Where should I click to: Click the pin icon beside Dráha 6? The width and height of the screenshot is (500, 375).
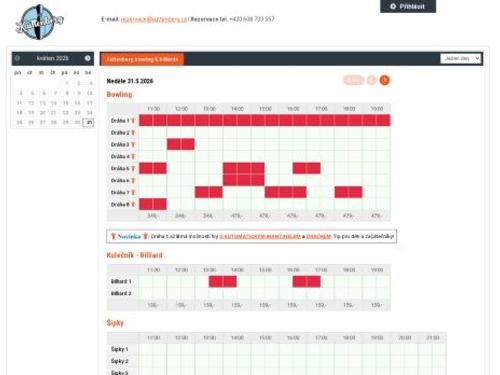point(133,181)
